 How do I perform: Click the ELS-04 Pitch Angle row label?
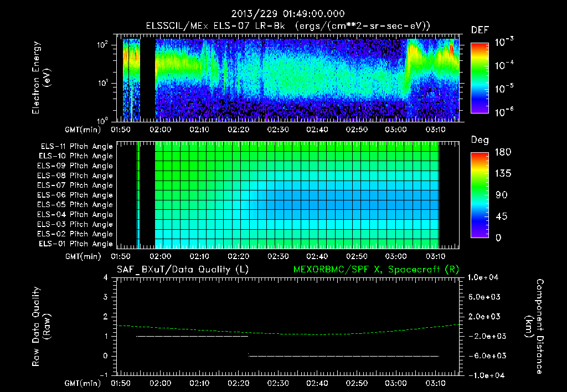[x=75, y=214]
